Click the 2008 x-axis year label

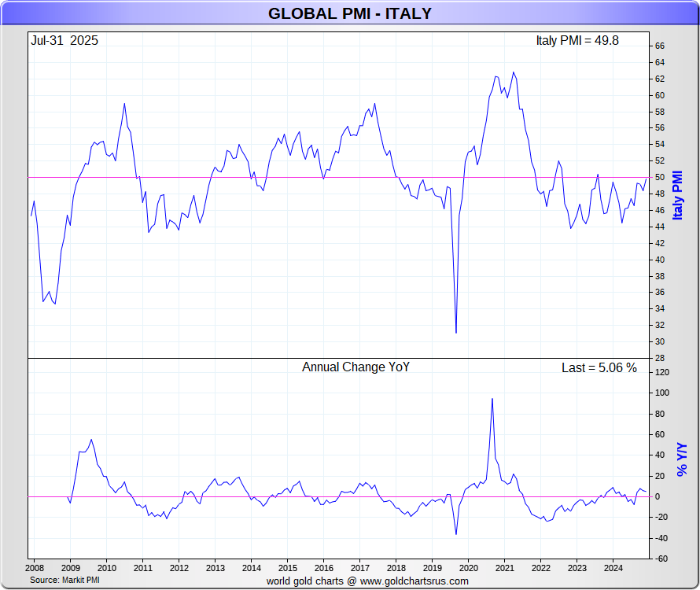click(35, 568)
